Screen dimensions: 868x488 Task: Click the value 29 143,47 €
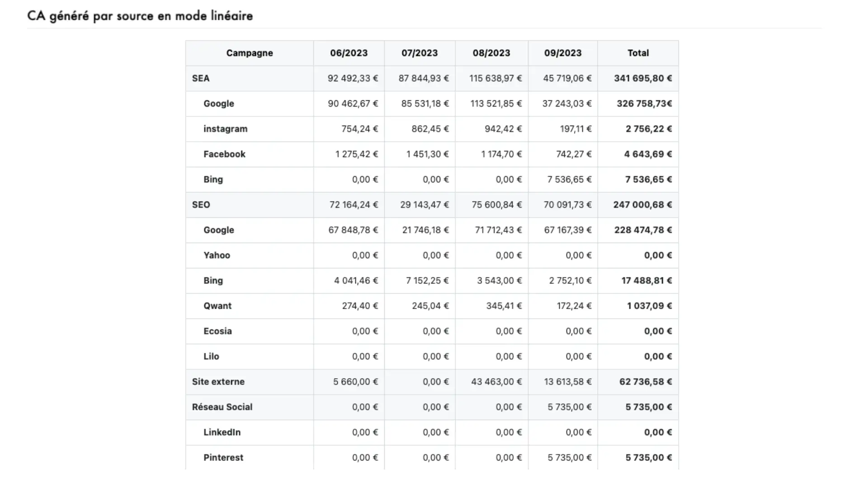point(425,205)
